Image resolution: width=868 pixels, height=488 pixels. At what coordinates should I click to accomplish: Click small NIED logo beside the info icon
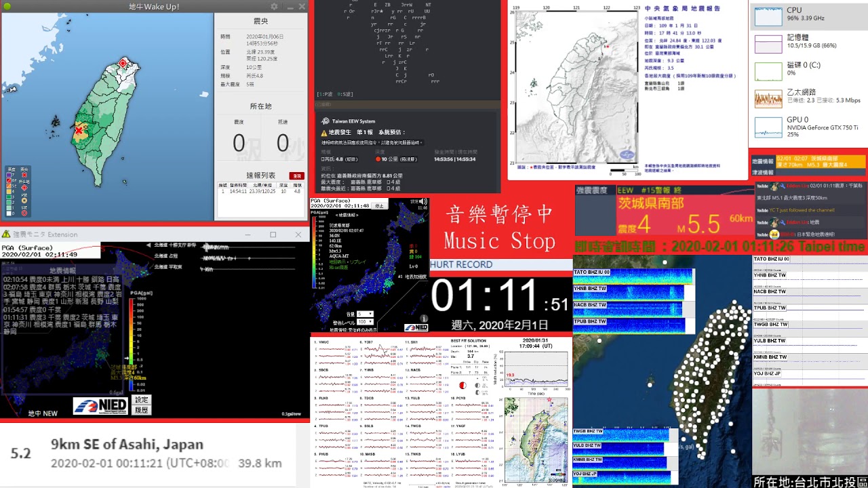click(416, 328)
